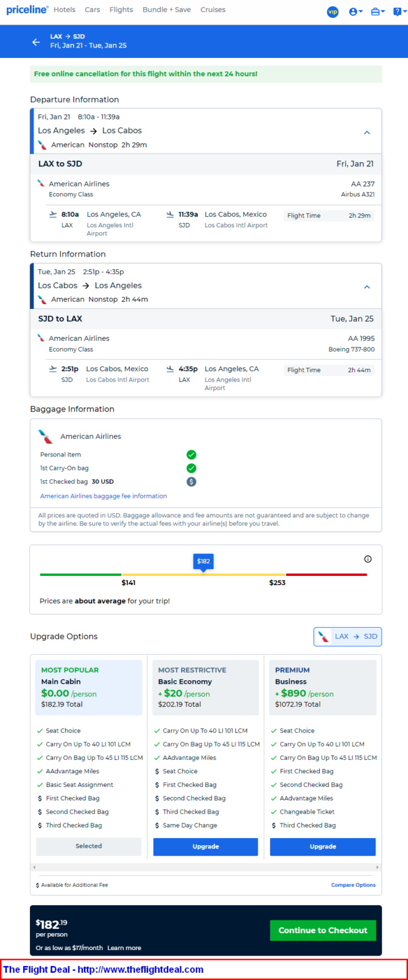Collapse the departure flight details
This screenshot has height=980, width=408.
click(367, 132)
